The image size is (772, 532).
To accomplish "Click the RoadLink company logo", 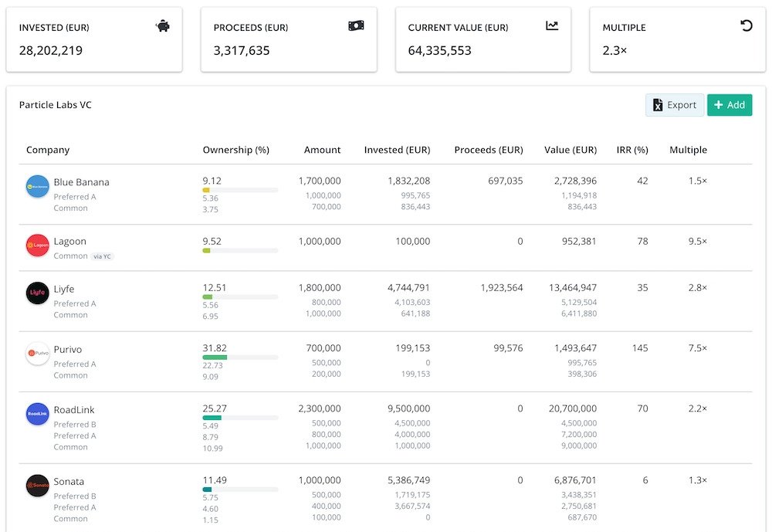I will pyautogui.click(x=38, y=414).
